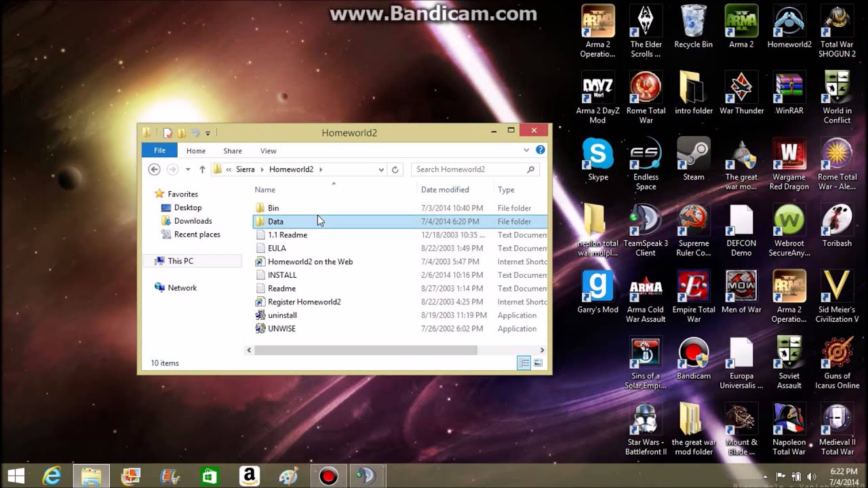Open the Skype desktop icon
This screenshot has width=868, height=488.
click(x=598, y=160)
